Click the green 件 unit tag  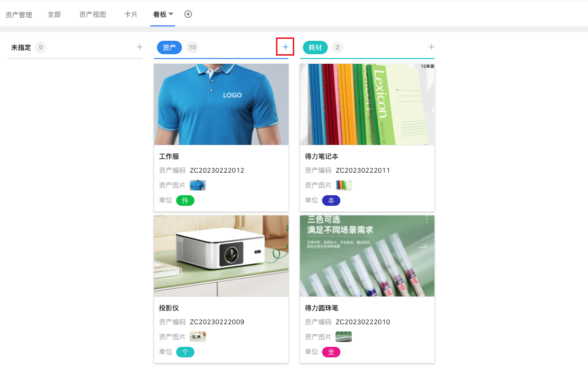point(185,201)
